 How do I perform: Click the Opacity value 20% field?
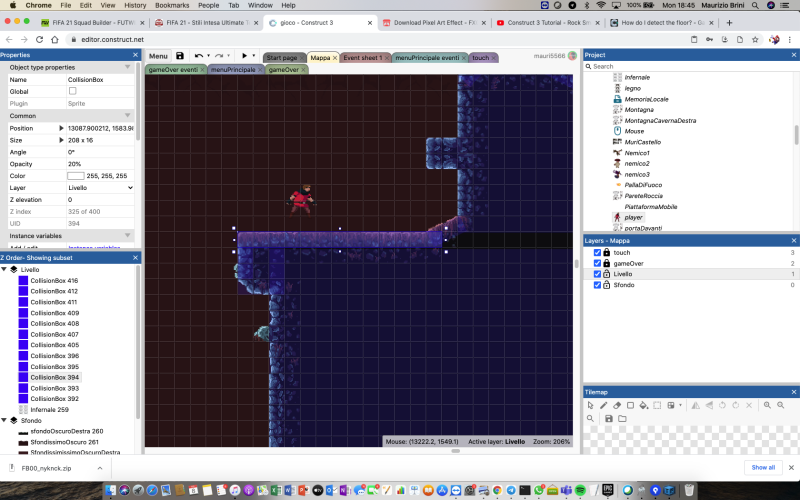coord(100,164)
